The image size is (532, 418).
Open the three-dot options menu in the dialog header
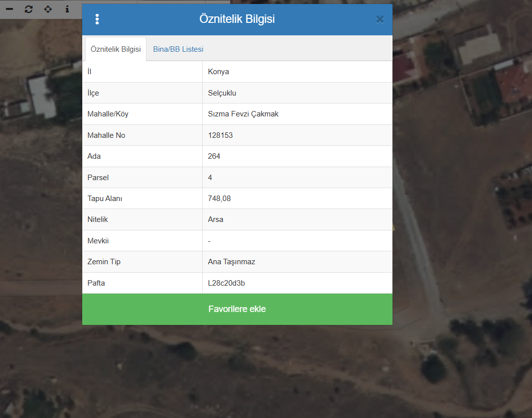(97, 19)
